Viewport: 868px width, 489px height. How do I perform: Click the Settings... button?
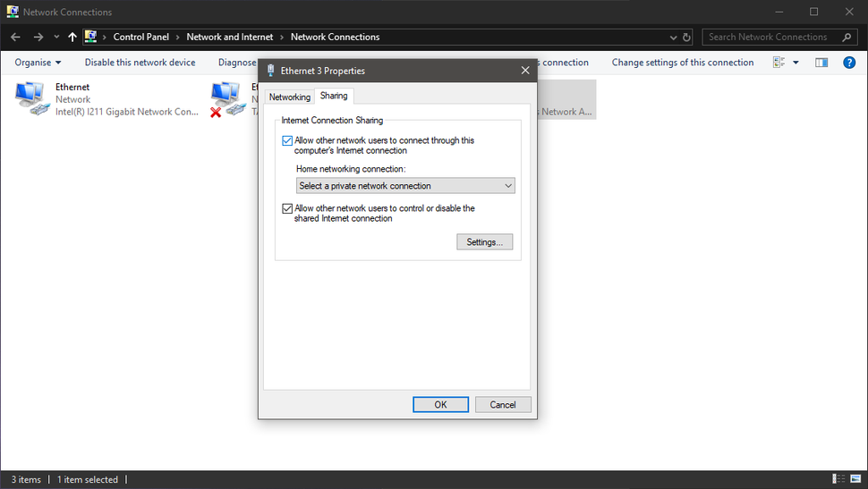(x=484, y=241)
